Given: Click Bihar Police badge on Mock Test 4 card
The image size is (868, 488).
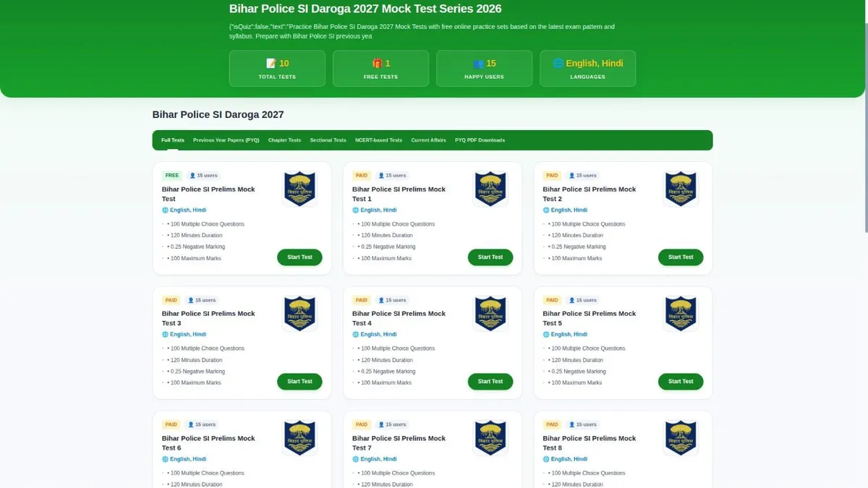Looking at the screenshot, I should [x=490, y=313].
